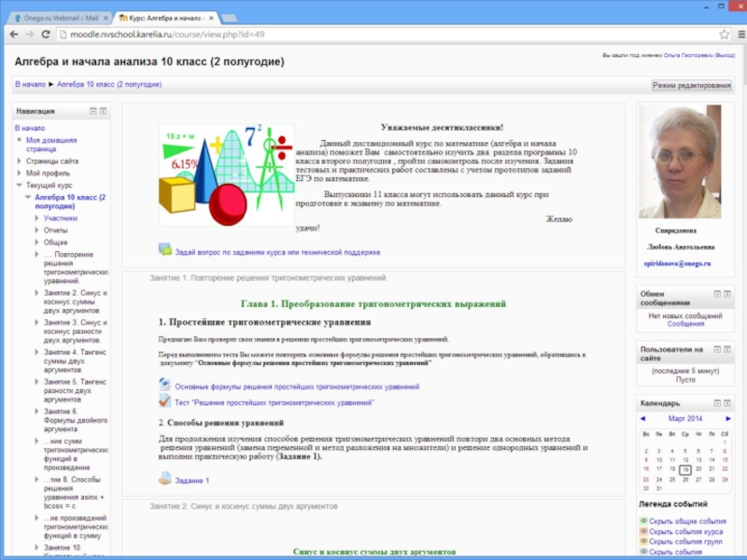747x560 pixels.
Task: Click the assignment icon next to 'Задание 1'
Action: [x=165, y=480]
